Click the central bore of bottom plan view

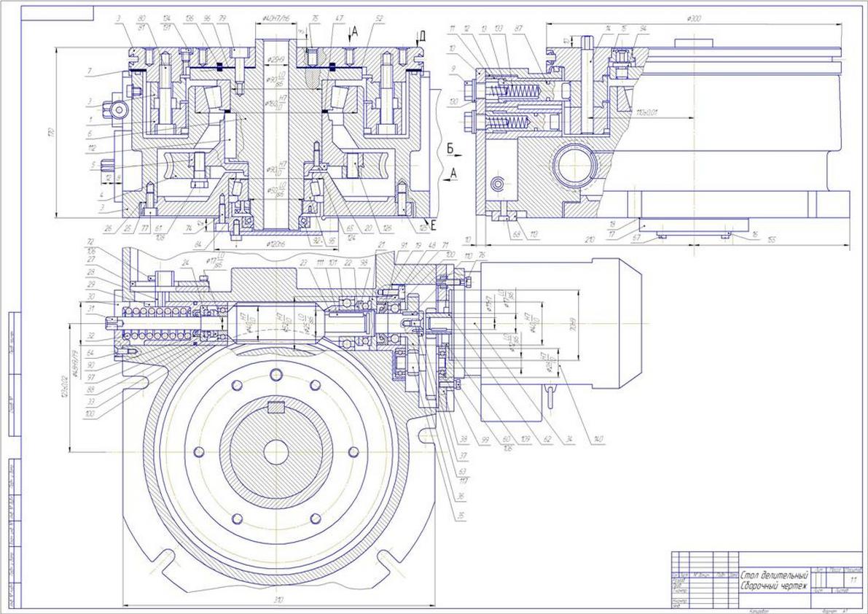pos(276,452)
